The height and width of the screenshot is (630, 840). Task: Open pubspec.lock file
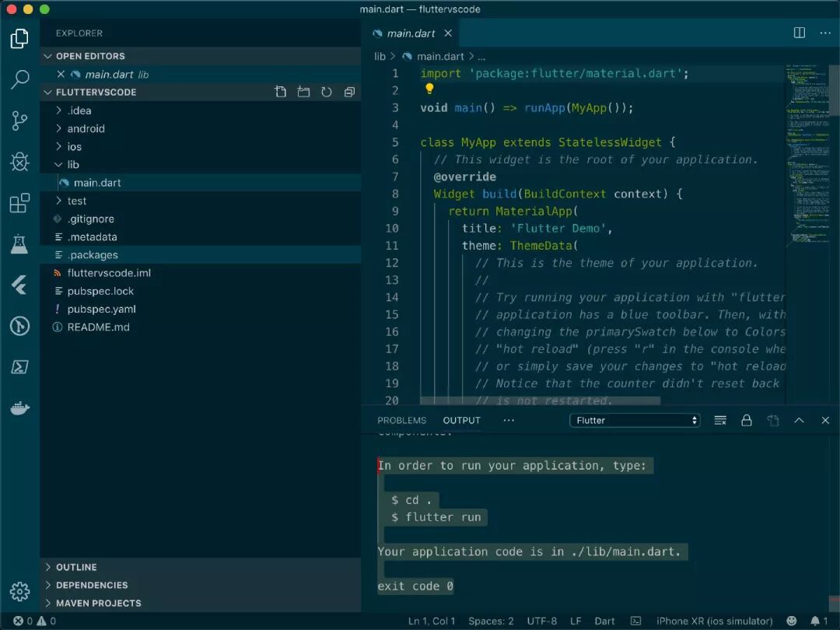coord(200,291)
